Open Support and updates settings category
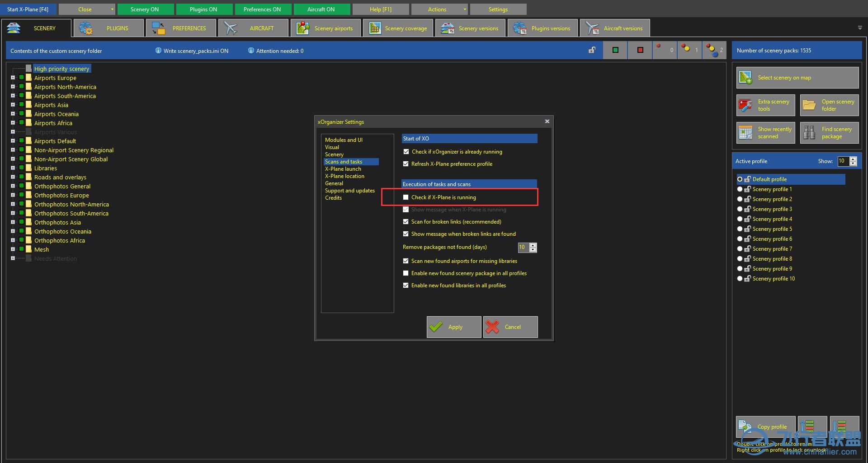Image resolution: width=868 pixels, height=463 pixels. pos(349,191)
